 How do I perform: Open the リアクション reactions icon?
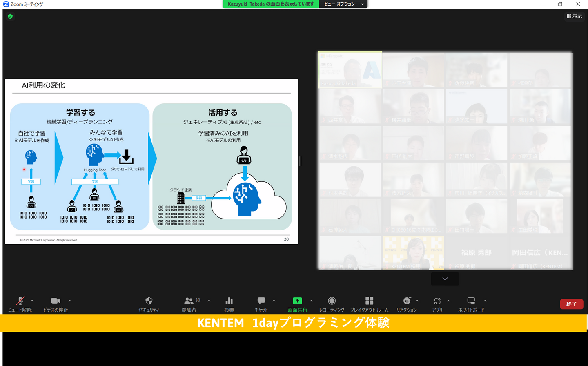[407, 301]
